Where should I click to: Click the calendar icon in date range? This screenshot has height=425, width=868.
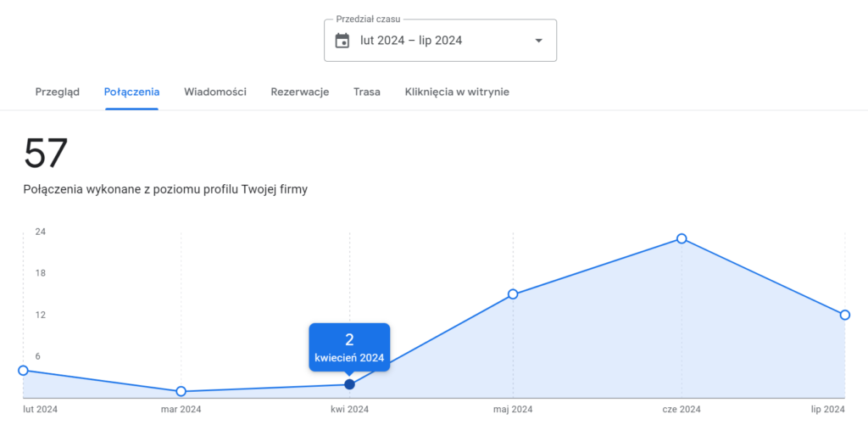coord(342,41)
